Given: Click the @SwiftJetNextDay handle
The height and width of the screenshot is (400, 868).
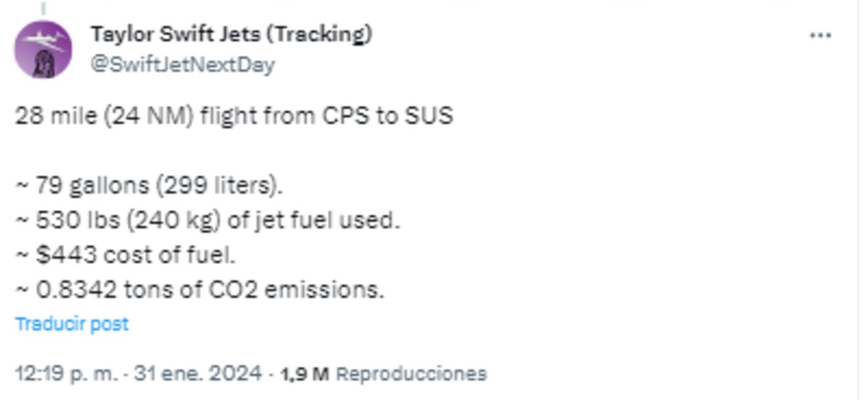Looking at the screenshot, I should pos(183,65).
